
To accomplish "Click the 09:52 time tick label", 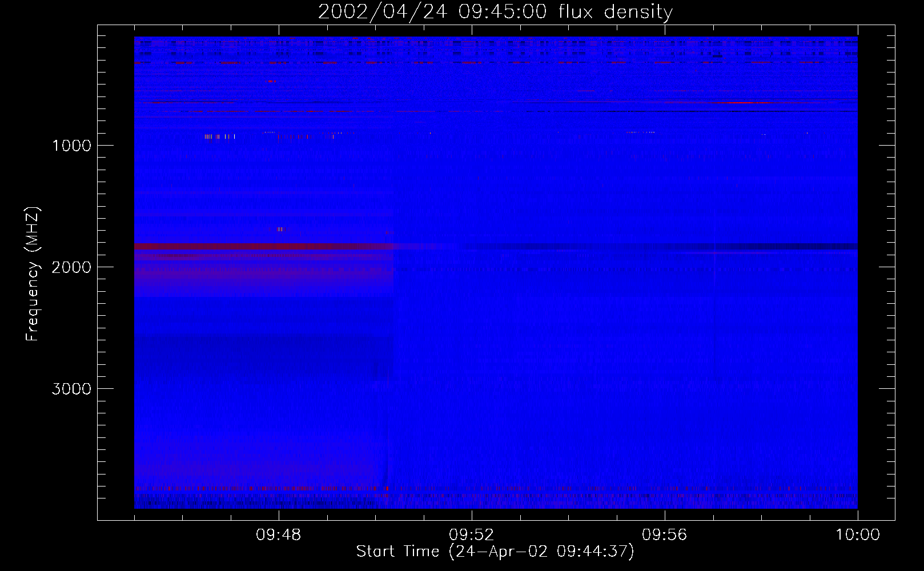I will tap(472, 535).
